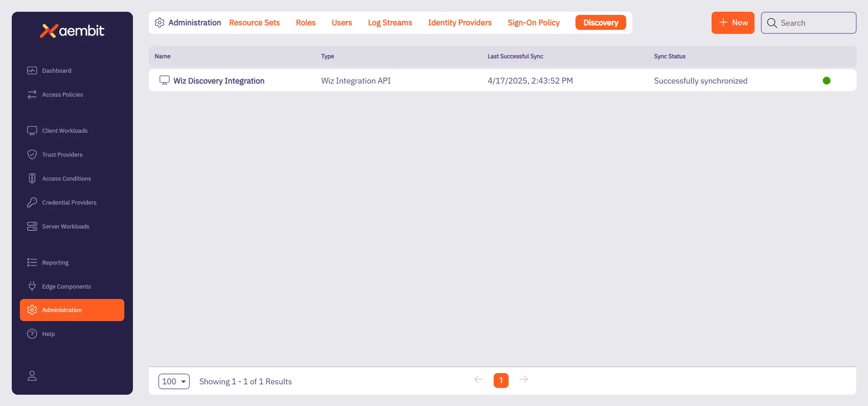Open the user profile icon
This screenshot has width=868, height=406.
click(32, 376)
